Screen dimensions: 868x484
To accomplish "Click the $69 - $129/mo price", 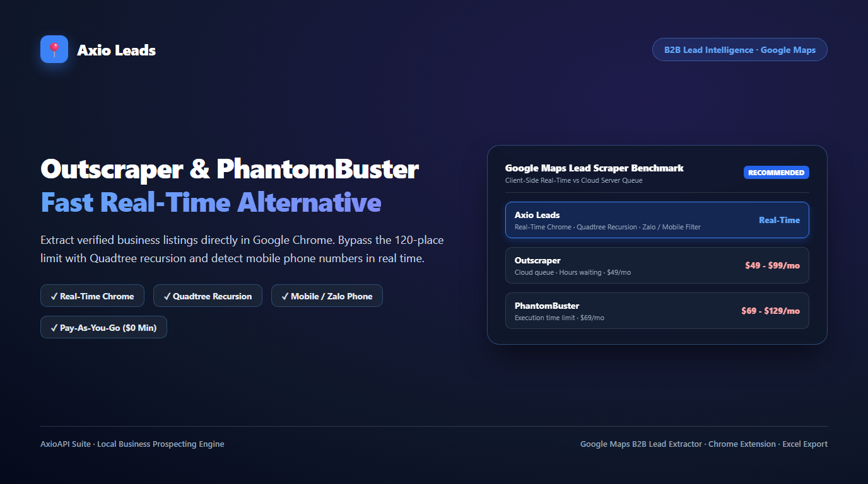I will coord(770,311).
